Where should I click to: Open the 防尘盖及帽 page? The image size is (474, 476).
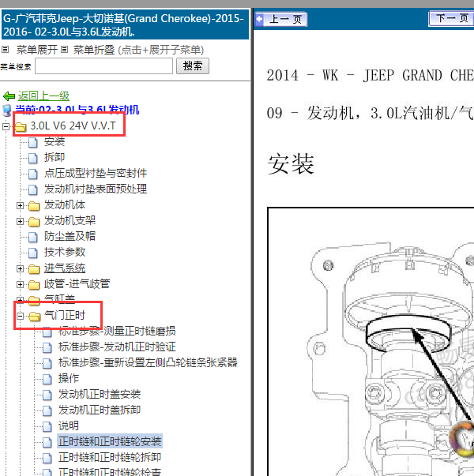(x=70, y=237)
